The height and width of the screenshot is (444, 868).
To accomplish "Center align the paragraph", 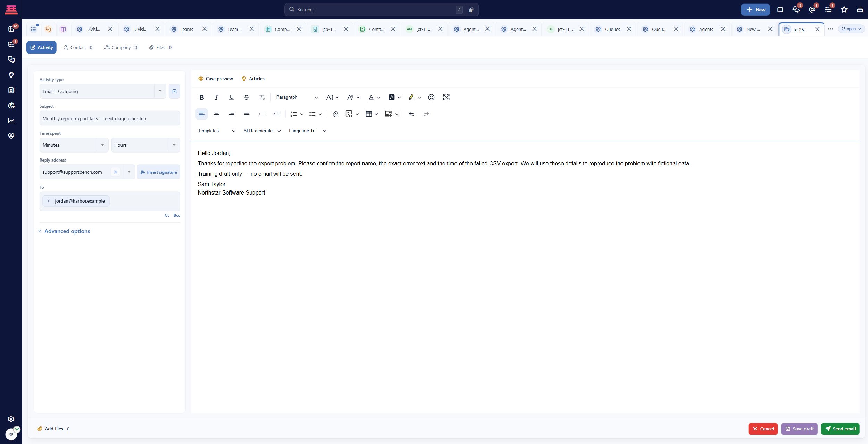I will (x=216, y=114).
